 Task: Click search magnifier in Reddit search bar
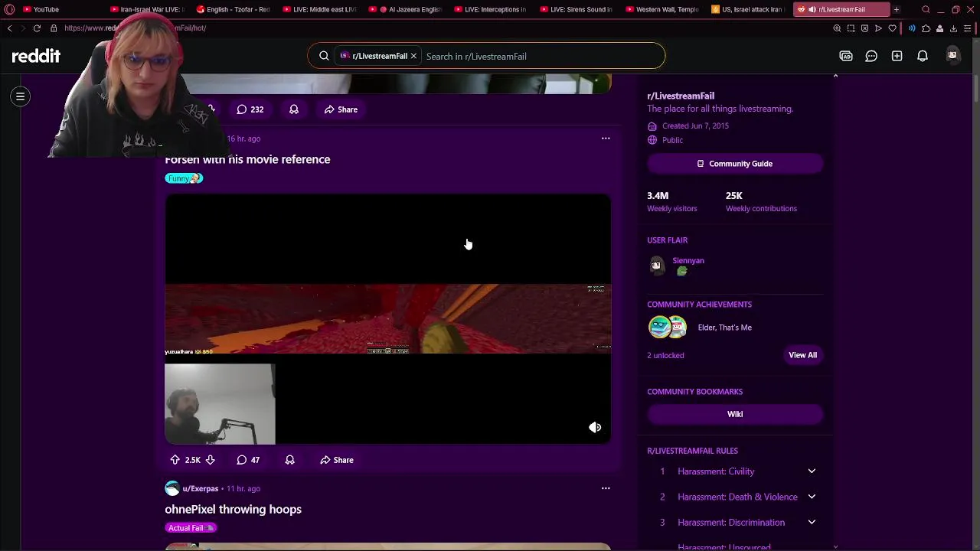click(x=324, y=56)
